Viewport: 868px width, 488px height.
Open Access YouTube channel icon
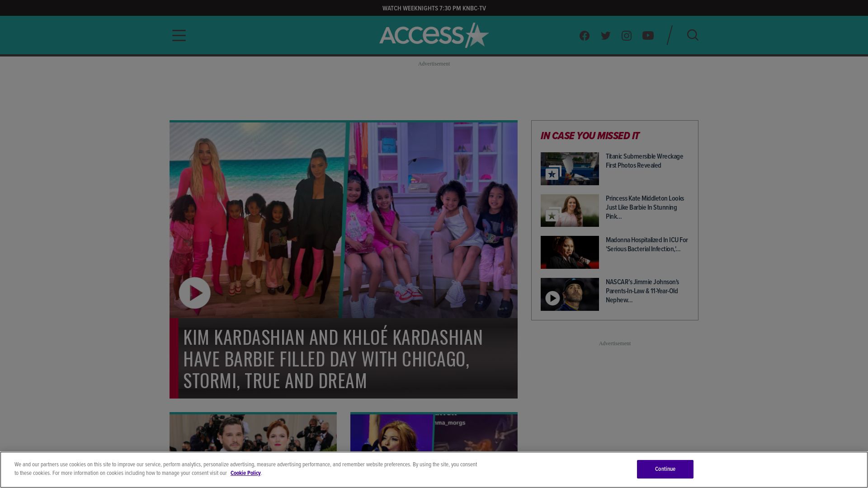point(648,36)
